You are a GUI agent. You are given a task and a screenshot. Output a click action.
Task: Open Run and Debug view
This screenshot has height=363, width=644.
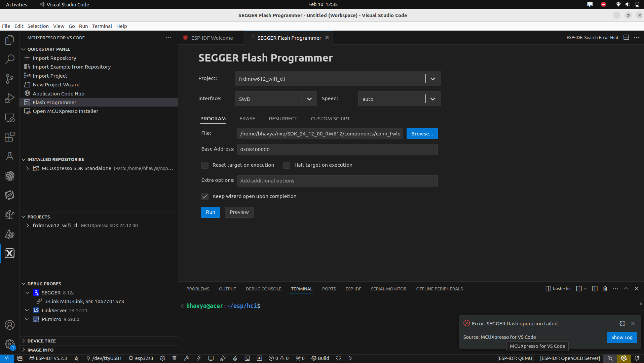click(10, 98)
